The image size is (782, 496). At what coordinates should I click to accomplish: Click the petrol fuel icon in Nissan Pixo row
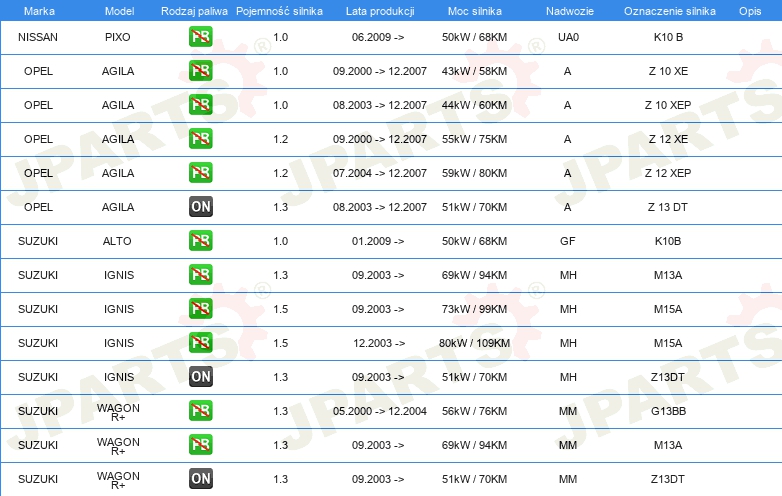[x=200, y=37]
